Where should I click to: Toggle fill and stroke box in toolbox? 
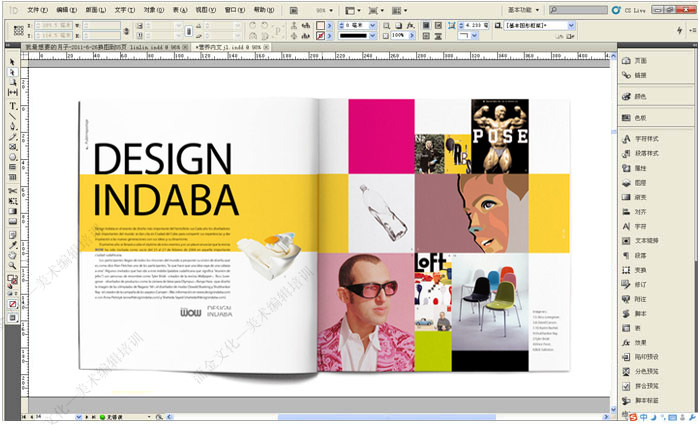pos(12,280)
